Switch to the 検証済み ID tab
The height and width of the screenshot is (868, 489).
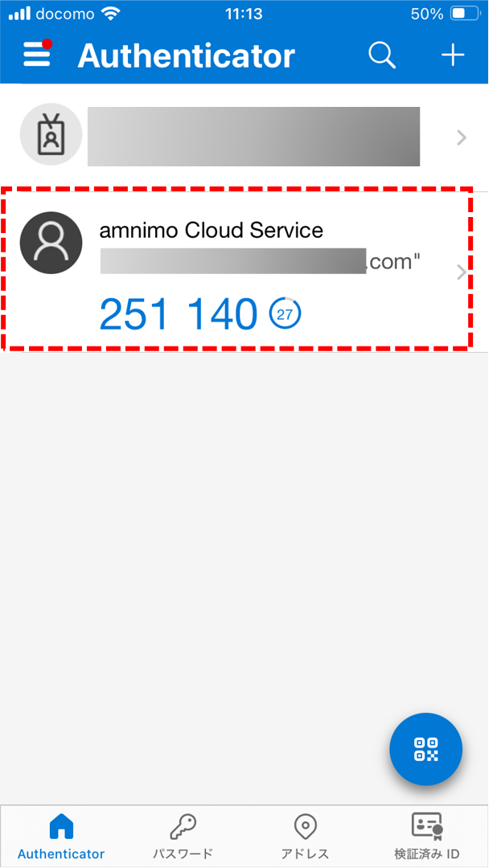point(427,836)
